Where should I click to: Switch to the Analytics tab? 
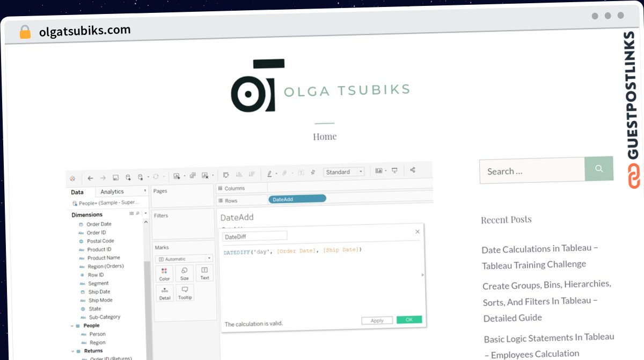click(112, 192)
